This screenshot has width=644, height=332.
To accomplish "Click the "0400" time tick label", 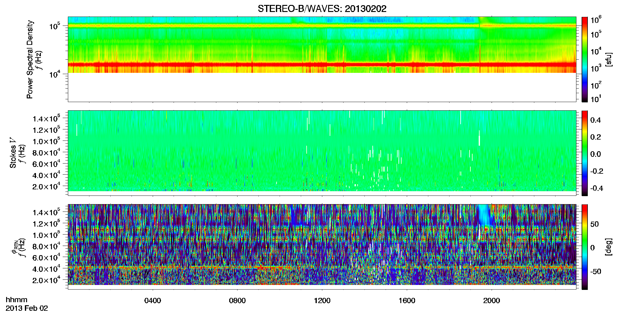I will (x=153, y=301).
